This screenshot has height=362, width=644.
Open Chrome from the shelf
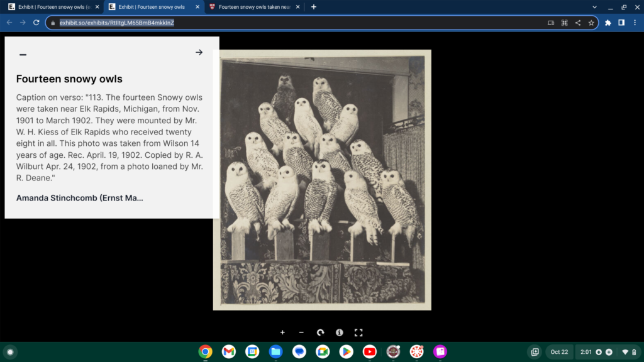[206, 352]
